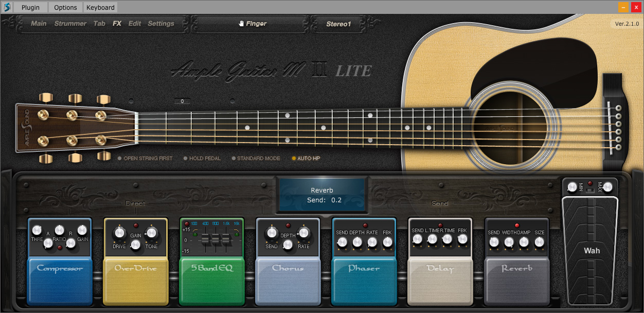Screen dimensions: 644x313
Task: Stomp the OverDrive pedal footswitch
Action: [x=136, y=281]
